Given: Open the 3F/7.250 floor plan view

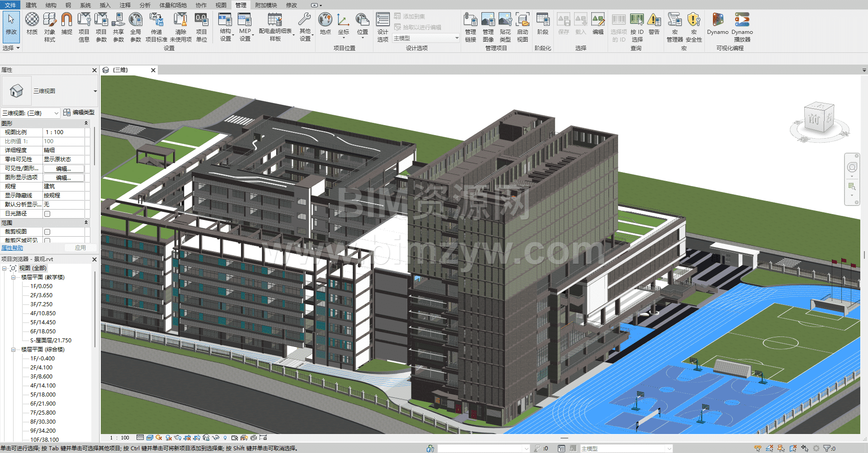Looking at the screenshot, I should tap(41, 304).
